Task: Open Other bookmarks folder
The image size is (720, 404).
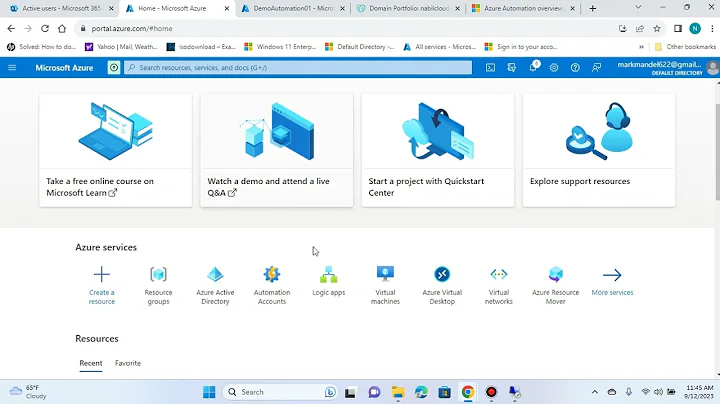Action: tap(685, 47)
